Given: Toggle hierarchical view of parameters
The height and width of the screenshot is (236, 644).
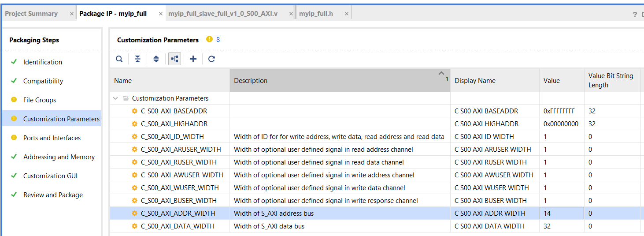Looking at the screenshot, I should coord(174,59).
